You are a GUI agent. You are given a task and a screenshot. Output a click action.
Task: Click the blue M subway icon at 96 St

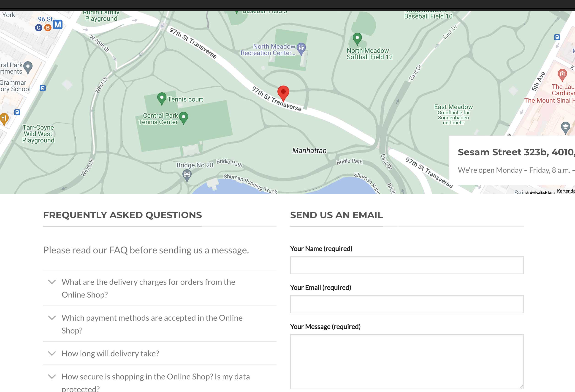point(58,24)
